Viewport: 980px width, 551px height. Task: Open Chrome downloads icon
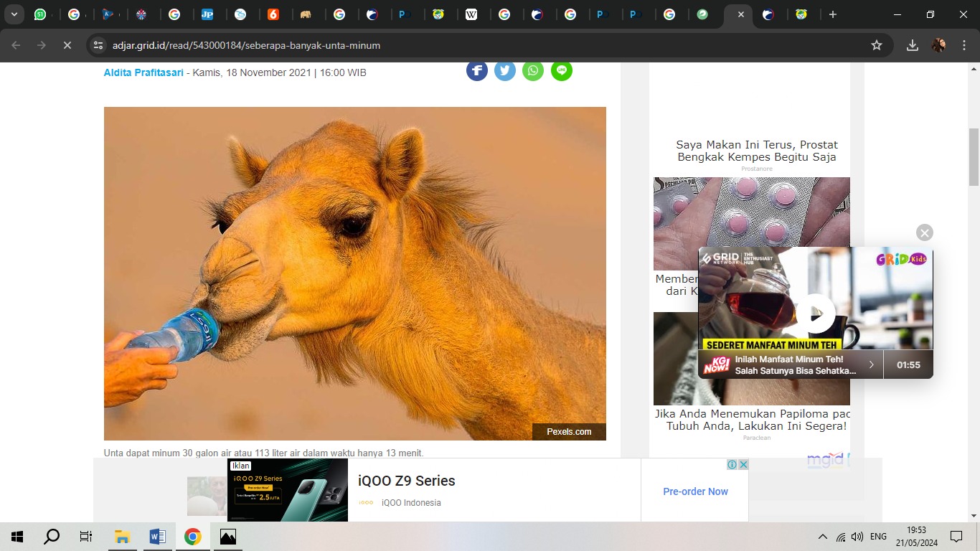[x=913, y=45]
